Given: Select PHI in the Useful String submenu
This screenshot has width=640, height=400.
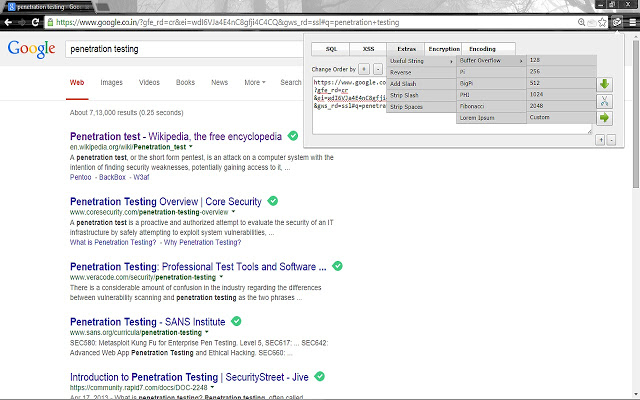Looking at the screenshot, I should click(x=491, y=95).
